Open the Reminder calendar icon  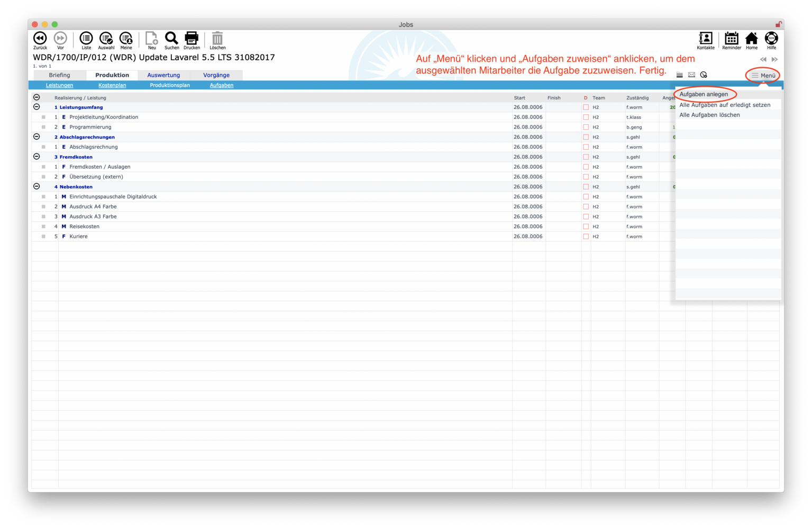[x=731, y=39]
